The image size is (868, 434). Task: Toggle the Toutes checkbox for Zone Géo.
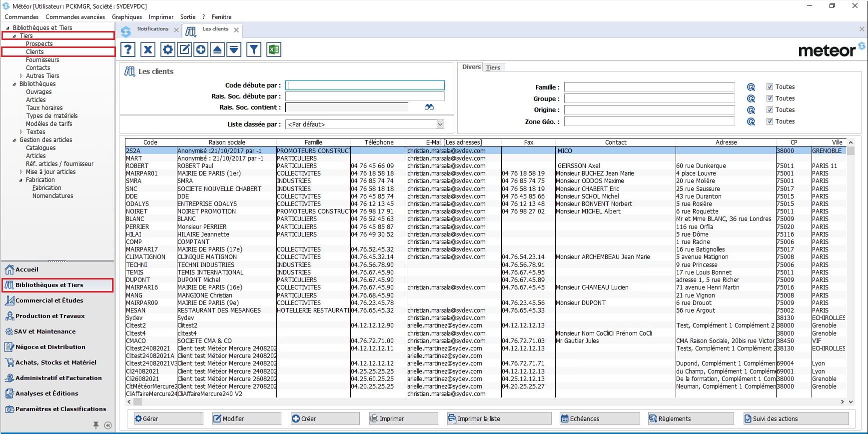tap(770, 121)
